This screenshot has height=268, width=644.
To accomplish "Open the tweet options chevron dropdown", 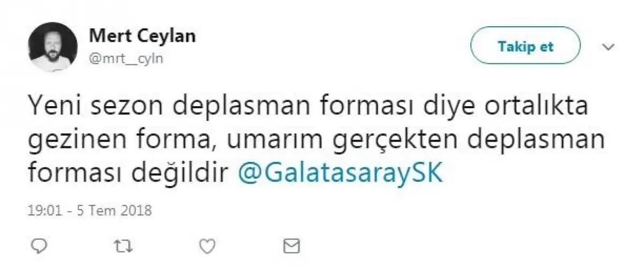I will click(x=608, y=47).
